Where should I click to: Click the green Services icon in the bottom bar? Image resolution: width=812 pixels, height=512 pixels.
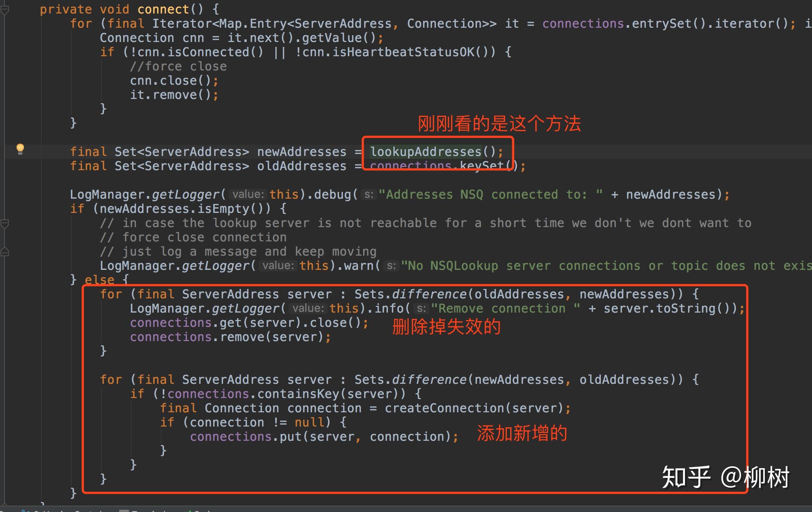(189, 511)
